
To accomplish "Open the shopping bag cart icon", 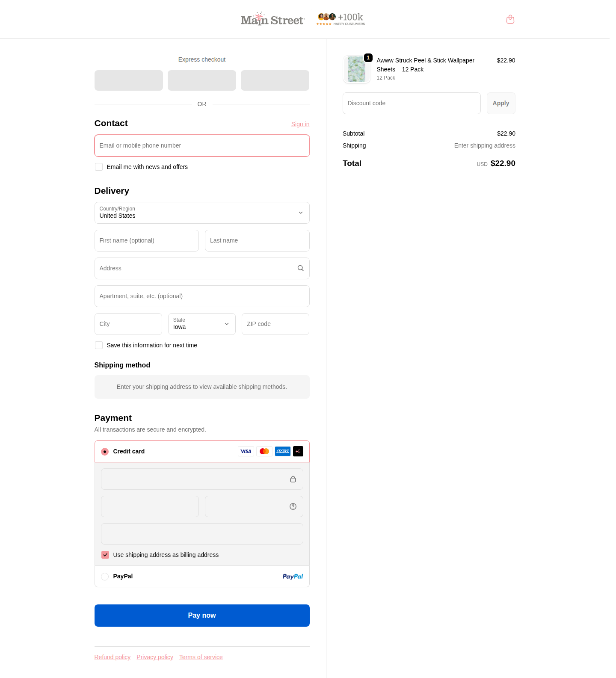I will tap(510, 19).
